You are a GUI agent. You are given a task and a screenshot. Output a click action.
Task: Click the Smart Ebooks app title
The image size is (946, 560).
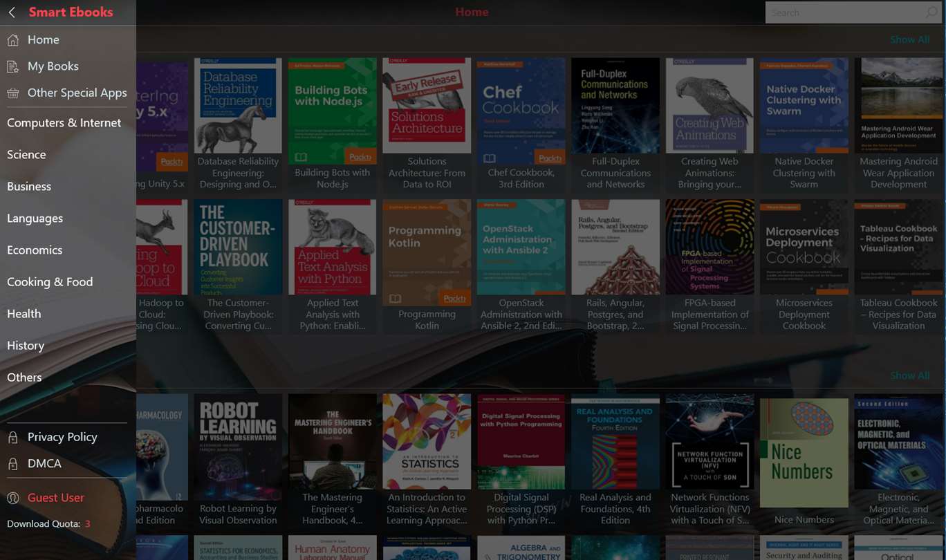(x=71, y=12)
